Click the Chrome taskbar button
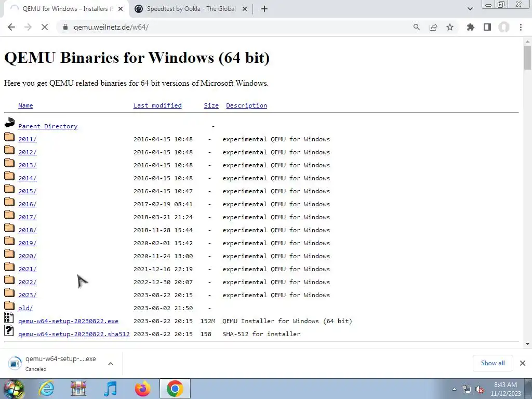The width and height of the screenshot is (532, 399). (x=175, y=389)
